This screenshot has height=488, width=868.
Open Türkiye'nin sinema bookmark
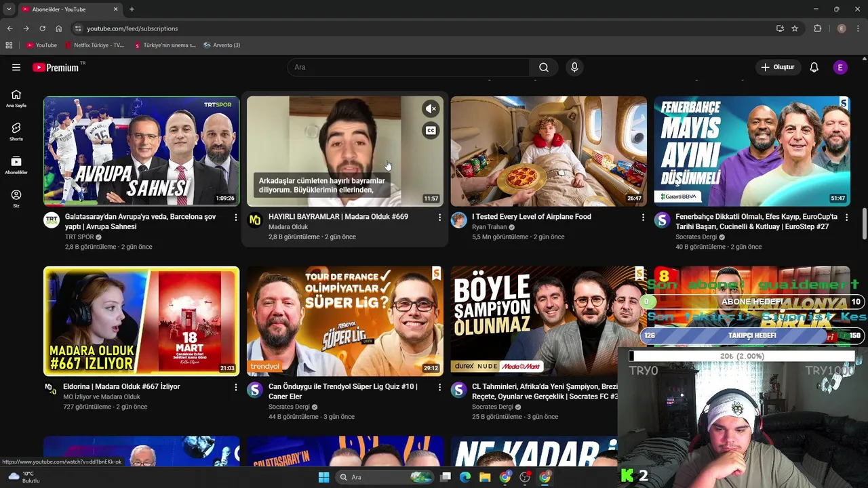(x=165, y=45)
